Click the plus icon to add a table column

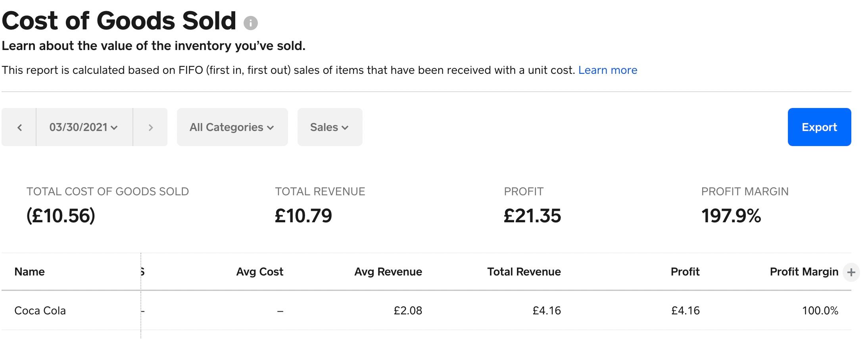point(851,272)
